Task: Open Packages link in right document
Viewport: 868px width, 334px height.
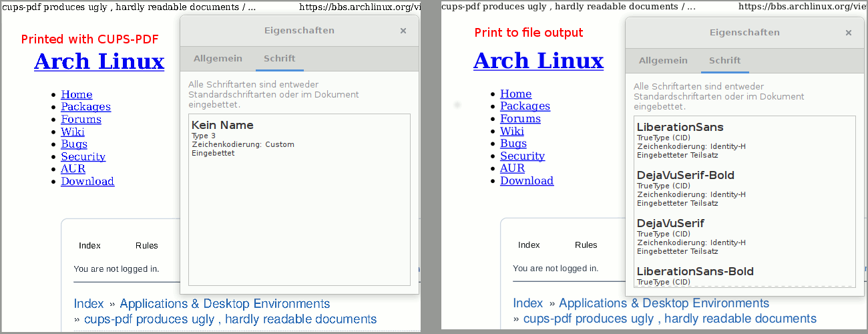Action: pos(525,106)
